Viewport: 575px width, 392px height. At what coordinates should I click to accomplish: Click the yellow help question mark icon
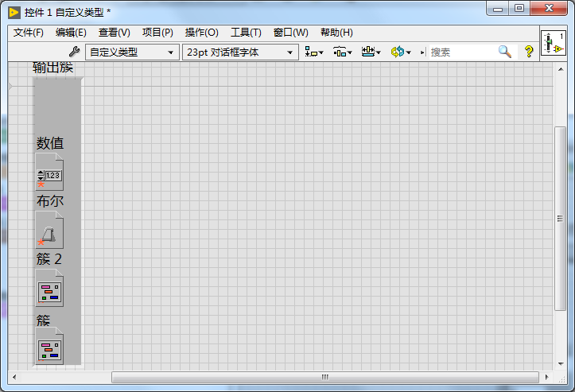tap(529, 52)
